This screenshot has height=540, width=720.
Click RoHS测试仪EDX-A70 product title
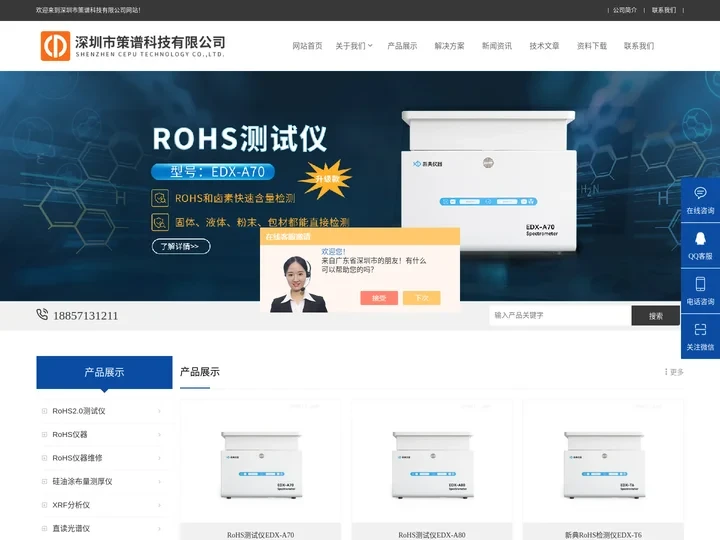pyautogui.click(x=260, y=535)
